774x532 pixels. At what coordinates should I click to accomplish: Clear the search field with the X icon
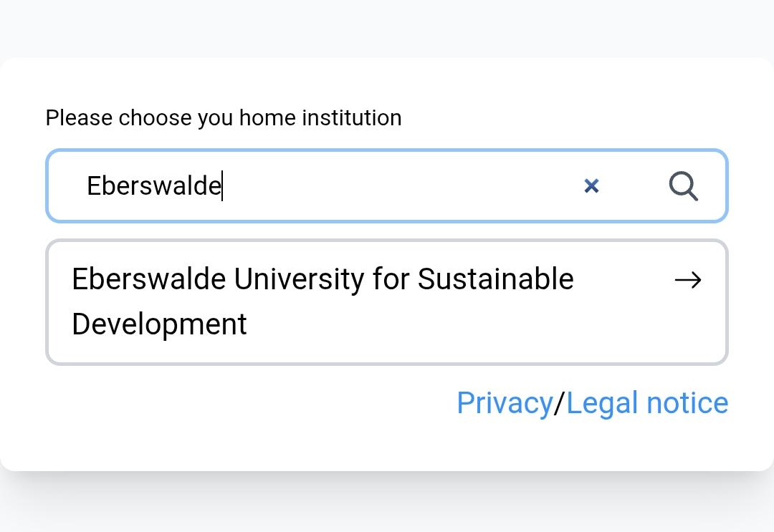click(x=591, y=186)
